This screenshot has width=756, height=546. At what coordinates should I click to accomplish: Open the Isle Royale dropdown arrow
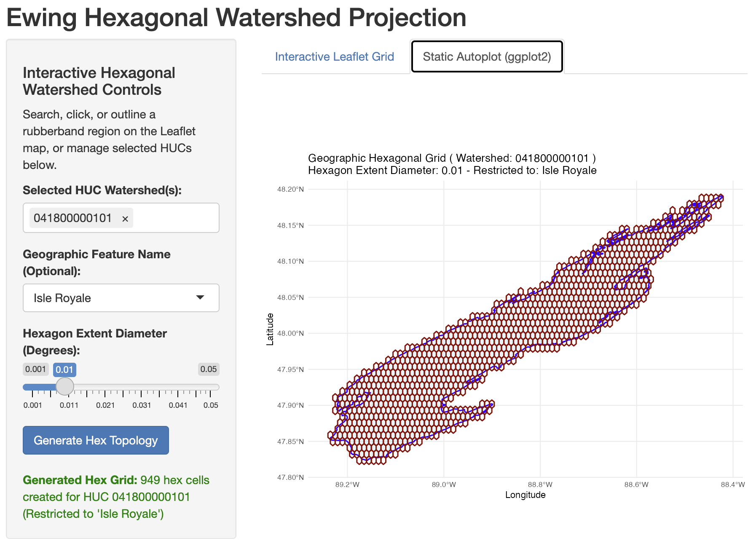200,298
